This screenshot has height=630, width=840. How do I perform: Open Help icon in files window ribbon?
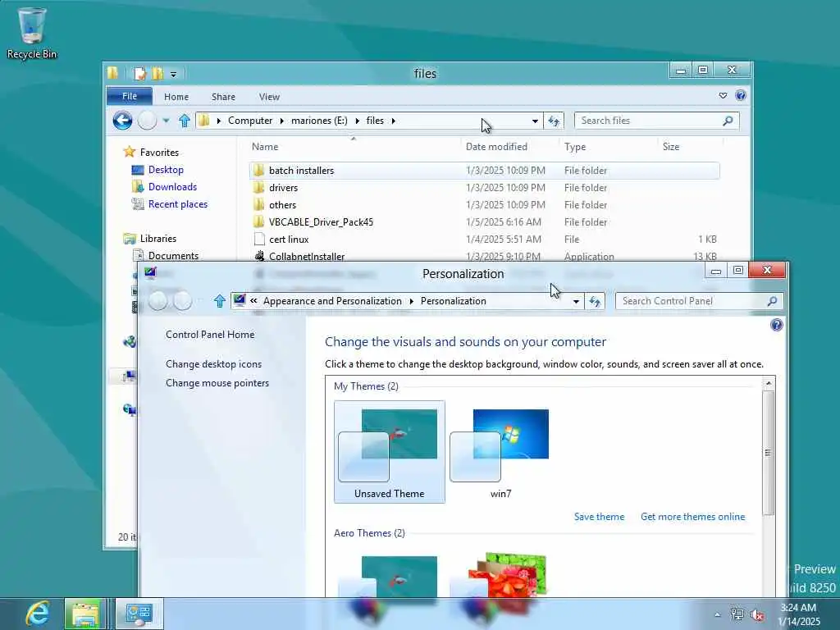(741, 95)
